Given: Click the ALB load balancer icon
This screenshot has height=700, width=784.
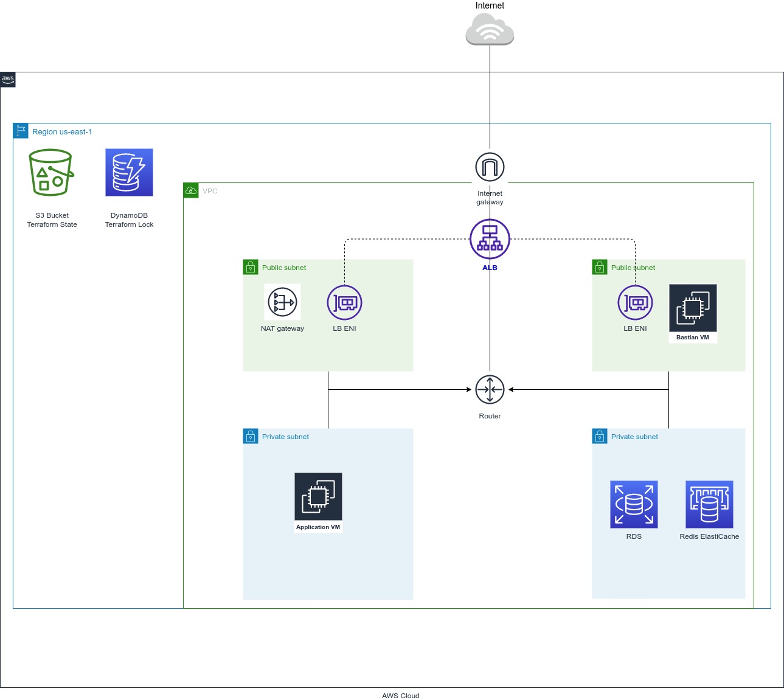Looking at the screenshot, I should 490,238.
